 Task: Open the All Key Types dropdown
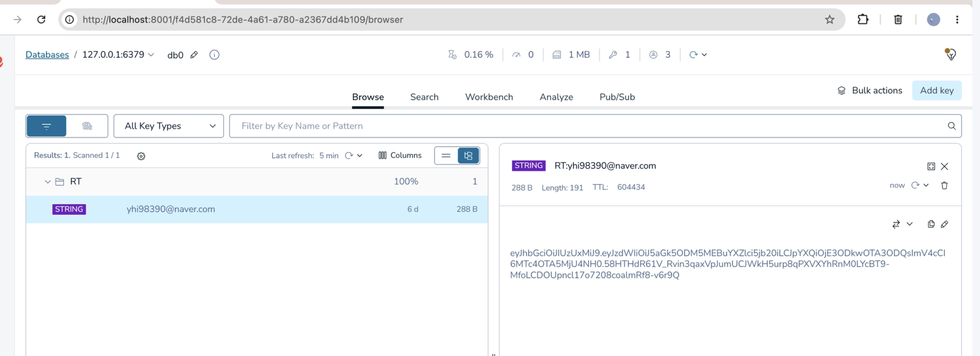pyautogui.click(x=169, y=126)
